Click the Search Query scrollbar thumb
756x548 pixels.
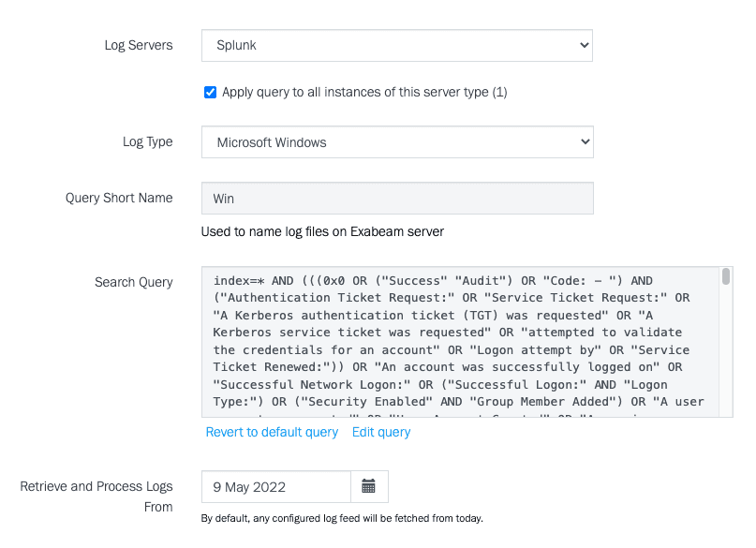726,275
